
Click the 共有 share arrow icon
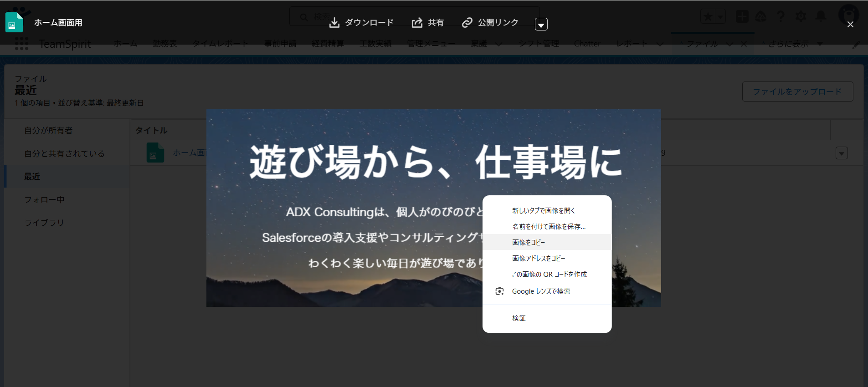(x=417, y=23)
